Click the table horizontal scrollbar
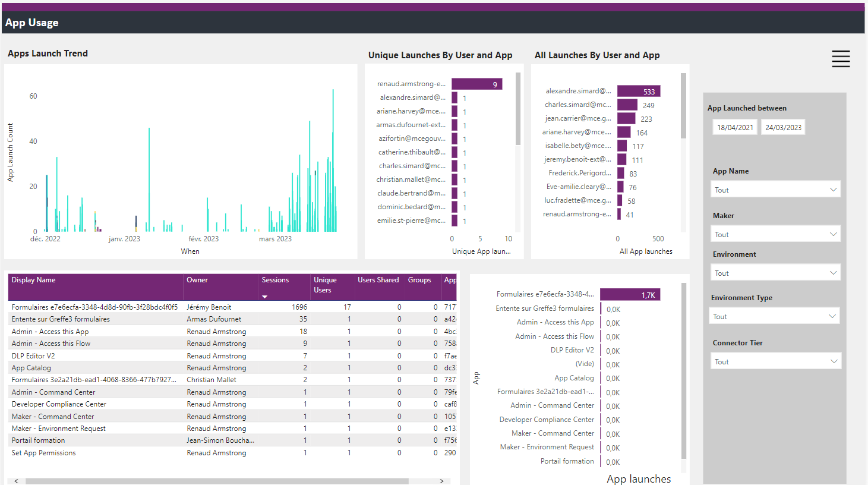The height and width of the screenshot is (485, 868). (217, 481)
